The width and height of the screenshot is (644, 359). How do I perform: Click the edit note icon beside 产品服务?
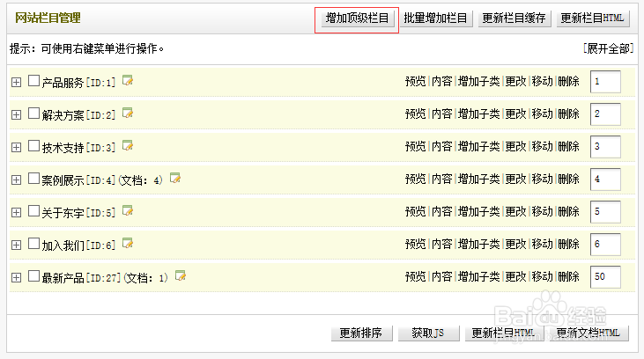click(128, 81)
